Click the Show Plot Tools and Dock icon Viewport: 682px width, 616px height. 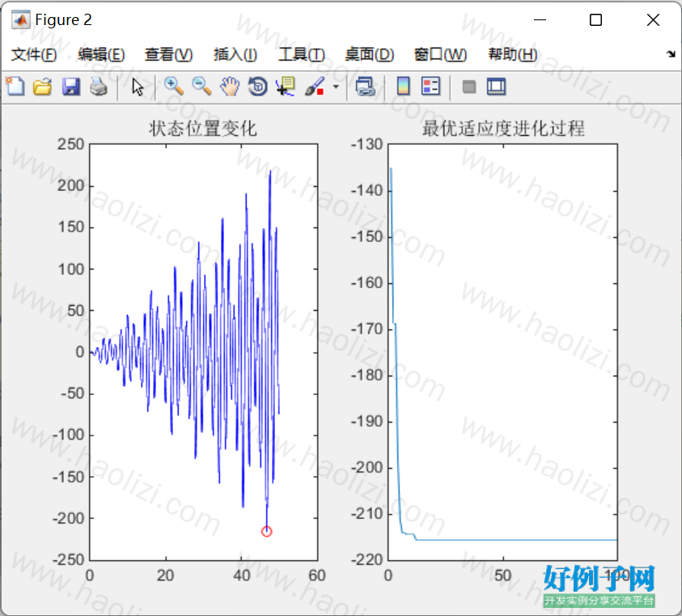click(x=496, y=86)
